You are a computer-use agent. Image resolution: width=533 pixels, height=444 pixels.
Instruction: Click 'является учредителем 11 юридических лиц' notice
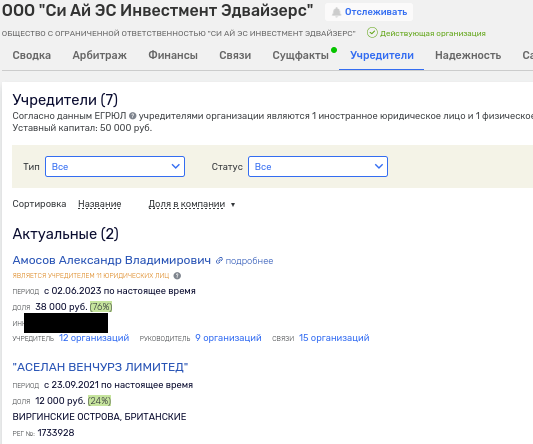pyautogui.click(x=91, y=276)
